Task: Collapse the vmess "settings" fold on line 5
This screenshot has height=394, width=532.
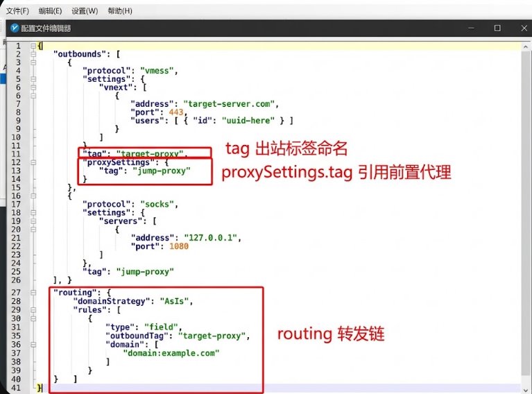Action: point(33,79)
